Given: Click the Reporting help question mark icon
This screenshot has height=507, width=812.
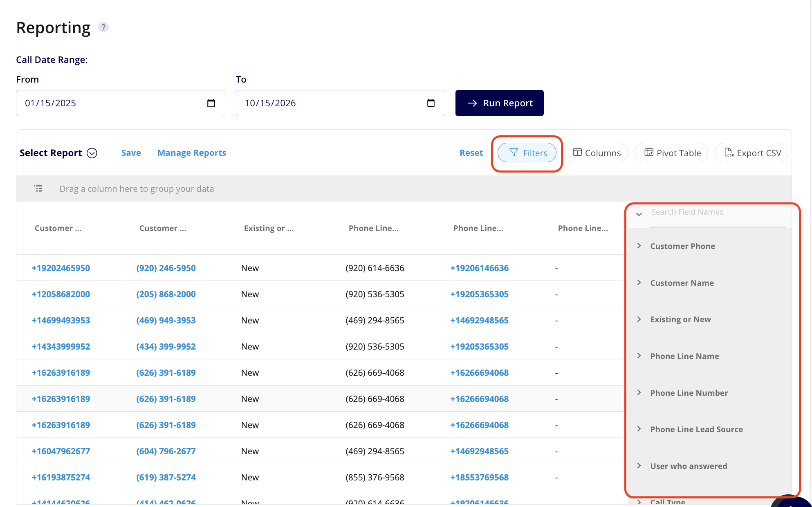Looking at the screenshot, I should 103,27.
